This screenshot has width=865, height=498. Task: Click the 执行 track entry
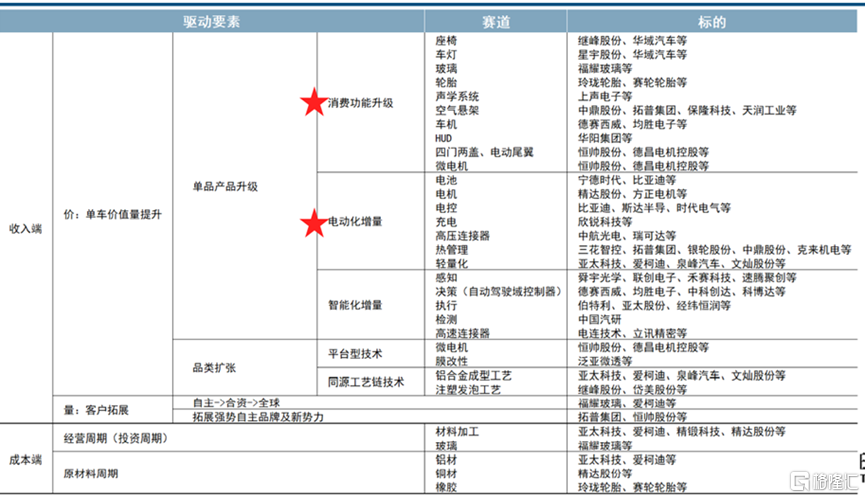[x=446, y=306]
